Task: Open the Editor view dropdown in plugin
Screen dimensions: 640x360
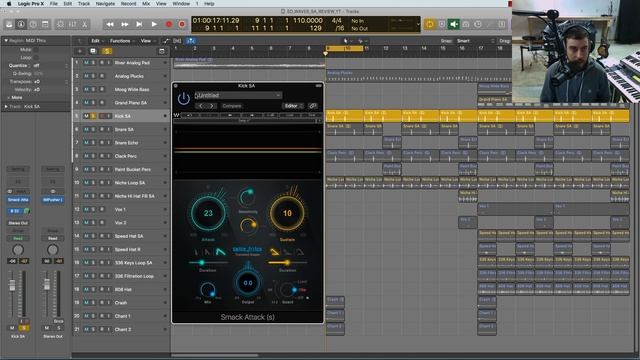Action: (x=293, y=106)
